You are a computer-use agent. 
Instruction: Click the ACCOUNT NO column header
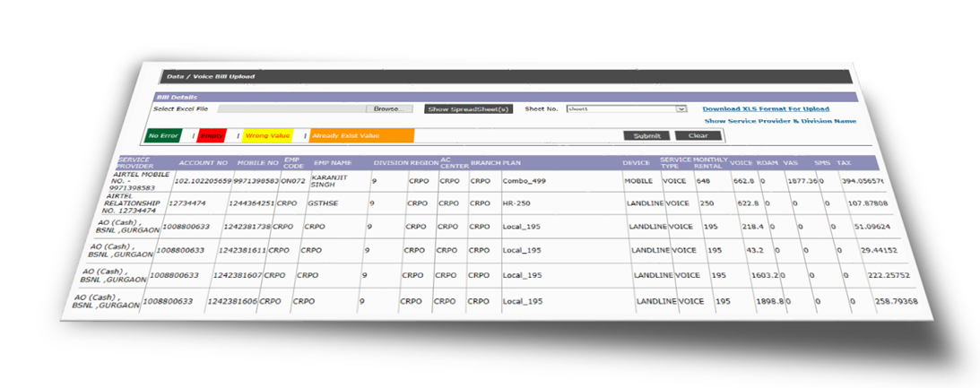(204, 164)
